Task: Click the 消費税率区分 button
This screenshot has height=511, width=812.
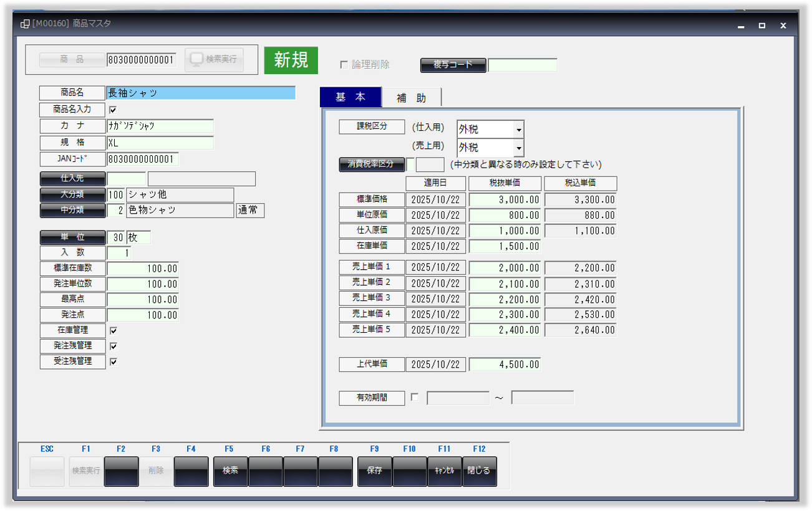Action: (372, 165)
